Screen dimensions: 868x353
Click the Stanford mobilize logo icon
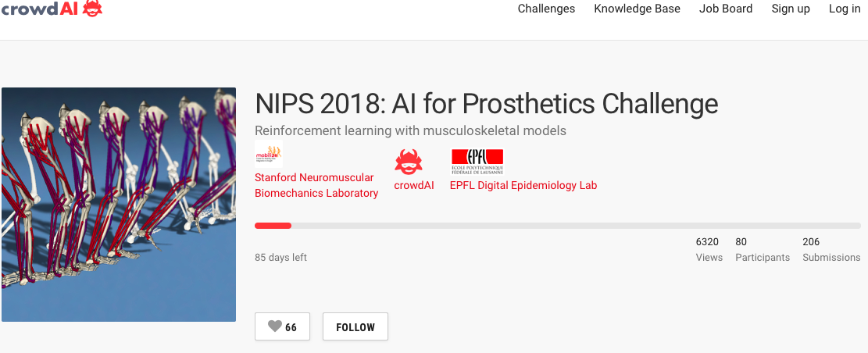[x=268, y=155]
